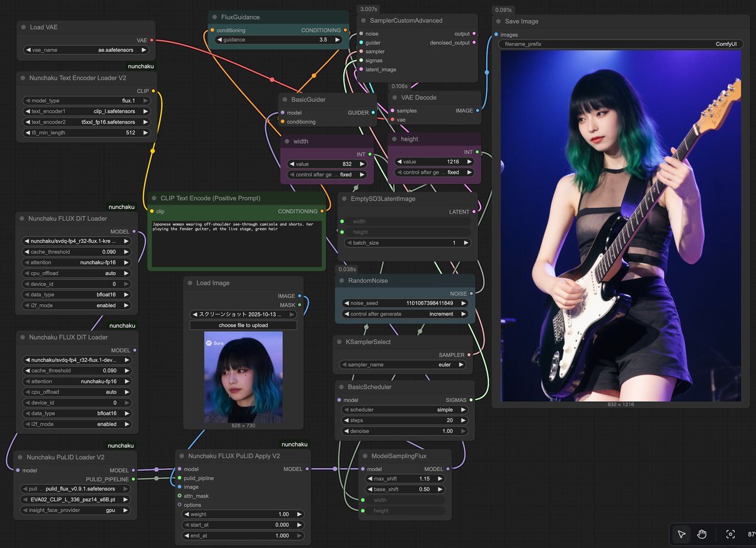Viewport: 756px width, 548px height.
Task: Collapse the KSamplerSelect node using its title dot
Action: [338, 342]
